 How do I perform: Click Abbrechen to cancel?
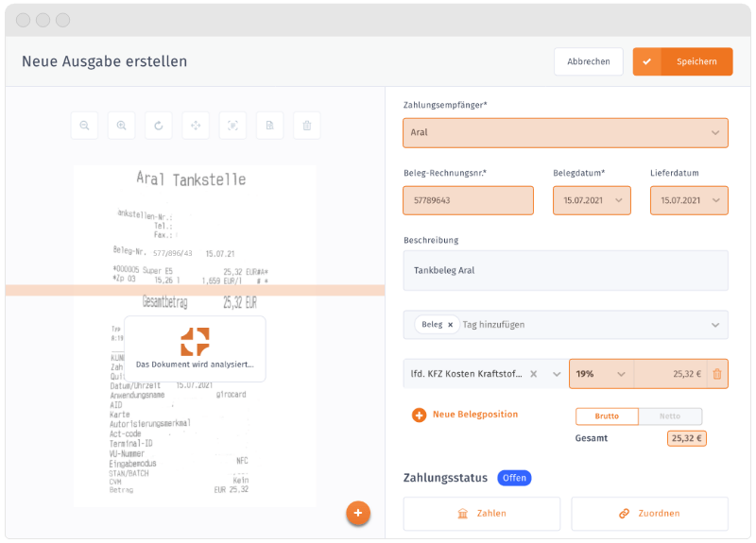(x=589, y=61)
